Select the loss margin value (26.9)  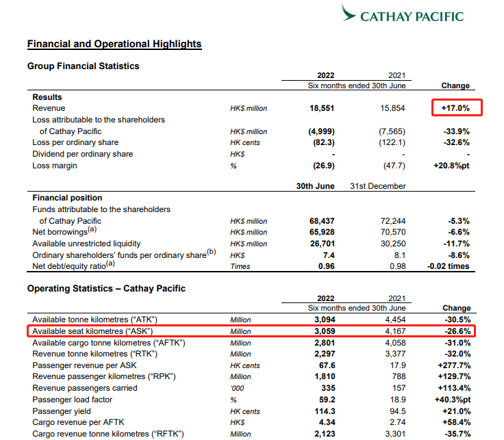(x=324, y=166)
